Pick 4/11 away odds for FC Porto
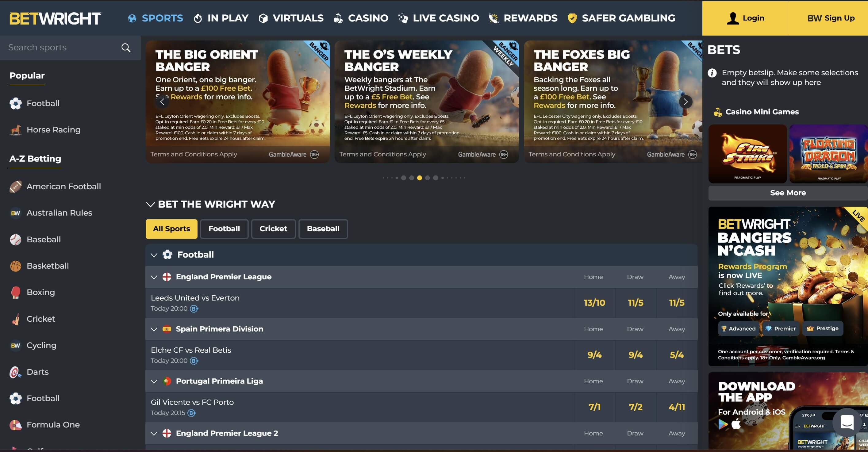 pos(677,407)
